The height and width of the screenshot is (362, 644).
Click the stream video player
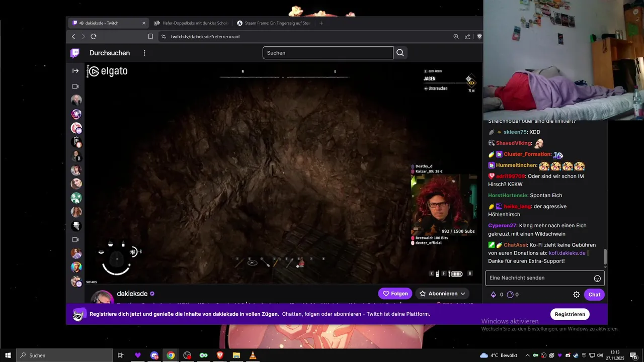click(283, 173)
